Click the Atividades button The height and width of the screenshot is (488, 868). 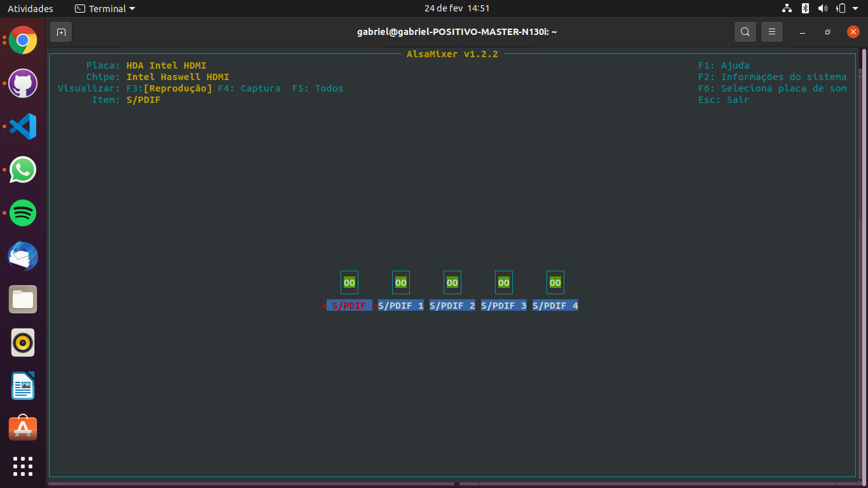tap(30, 9)
